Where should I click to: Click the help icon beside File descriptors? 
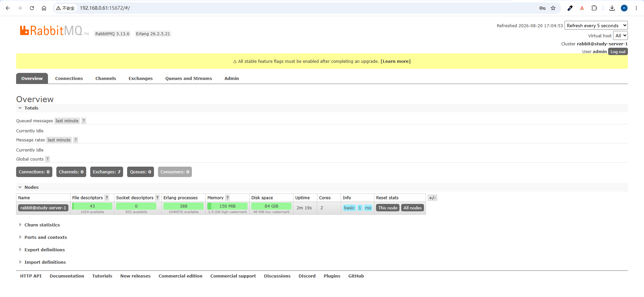[x=107, y=198]
